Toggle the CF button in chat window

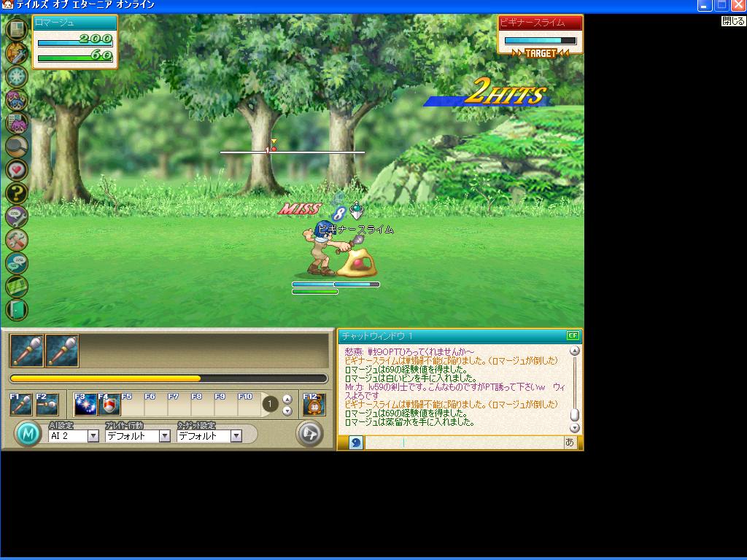point(573,335)
